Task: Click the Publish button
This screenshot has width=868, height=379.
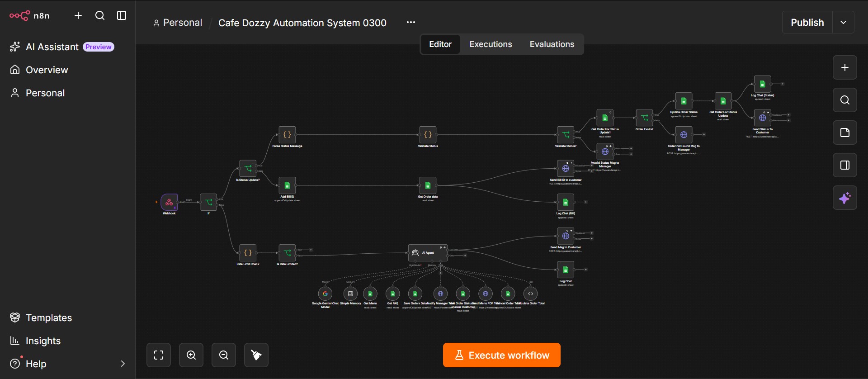Action: (807, 22)
